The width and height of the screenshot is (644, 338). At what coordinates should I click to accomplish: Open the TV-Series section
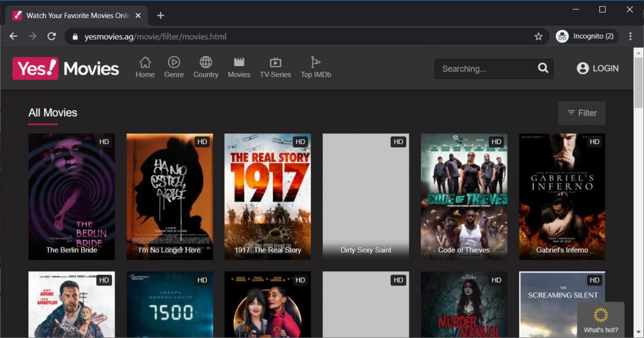click(x=275, y=67)
